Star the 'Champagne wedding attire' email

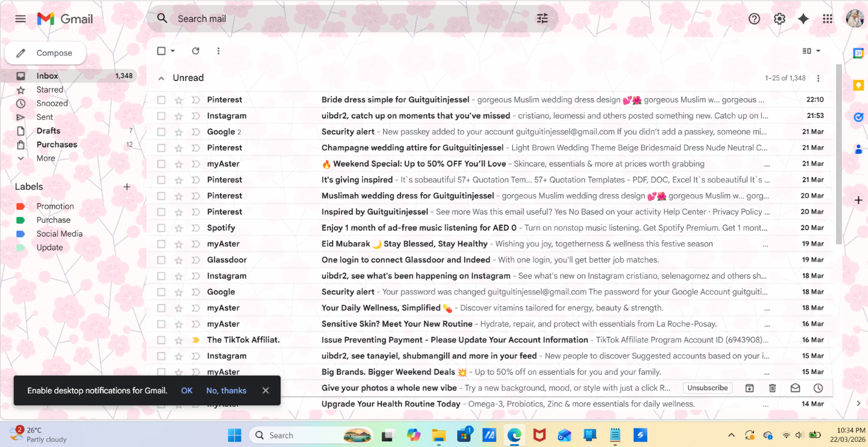click(x=179, y=148)
